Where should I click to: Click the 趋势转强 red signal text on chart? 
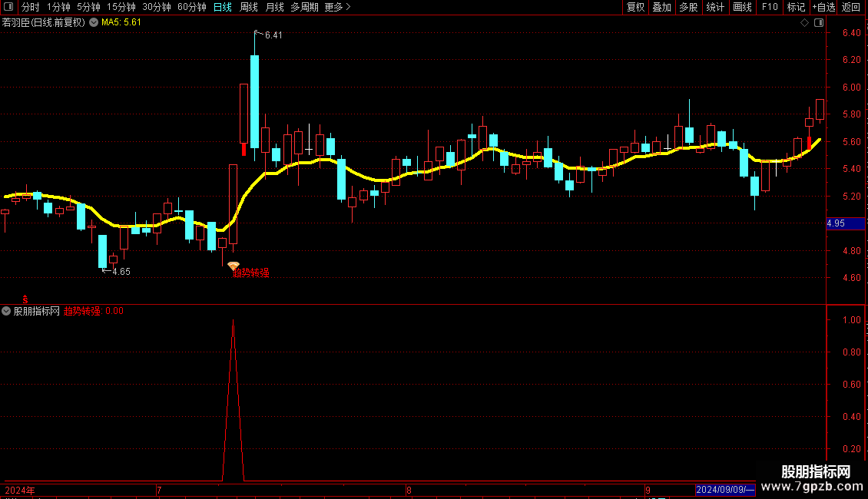(250, 273)
